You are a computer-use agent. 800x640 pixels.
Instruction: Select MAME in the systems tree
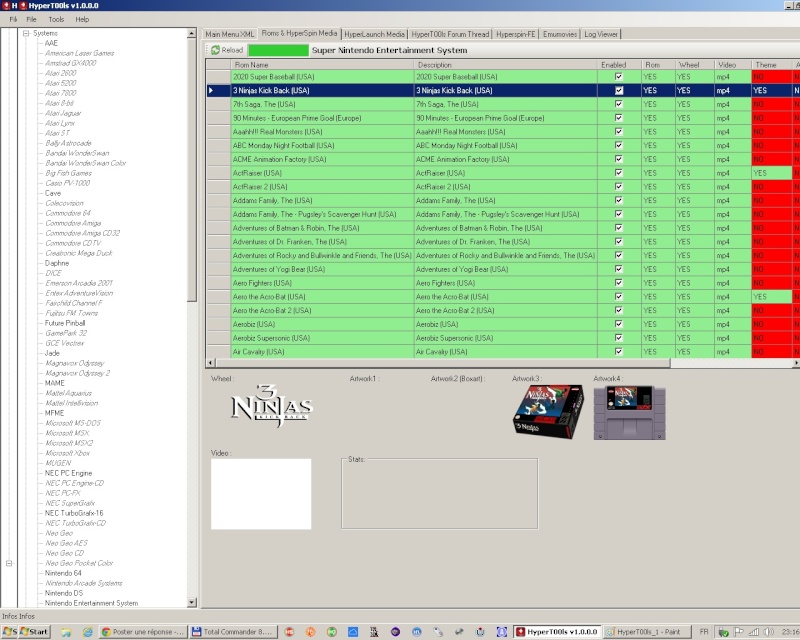point(55,383)
